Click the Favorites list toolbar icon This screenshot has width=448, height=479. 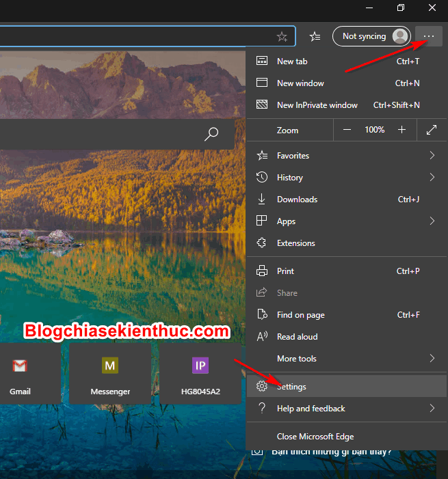pyautogui.click(x=315, y=37)
